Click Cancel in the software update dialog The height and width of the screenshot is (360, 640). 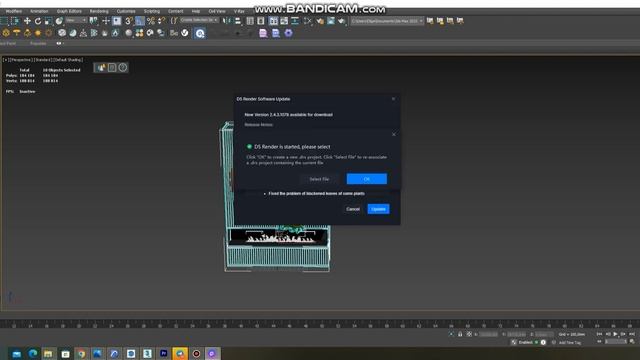tap(353, 209)
